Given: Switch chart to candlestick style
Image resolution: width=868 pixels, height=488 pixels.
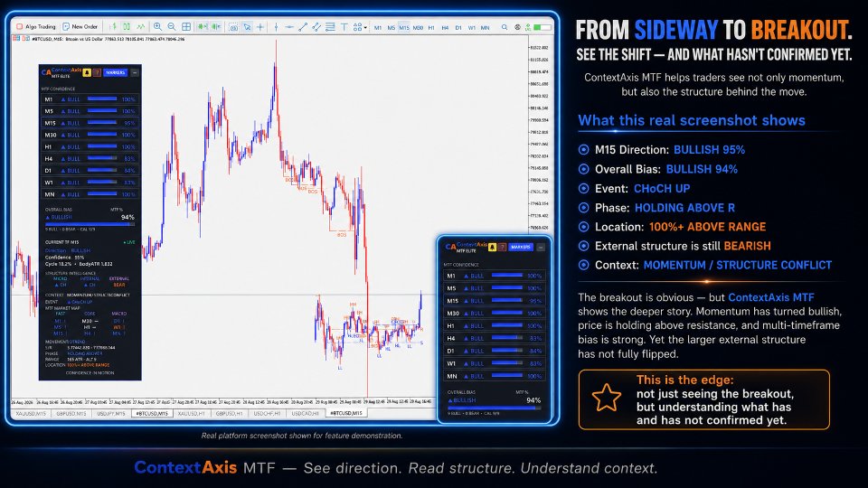Looking at the screenshot, I should (x=127, y=26).
